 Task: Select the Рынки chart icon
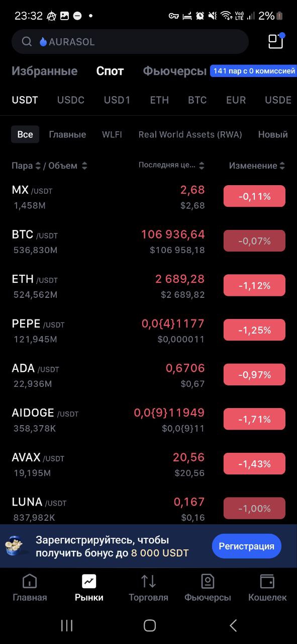click(x=89, y=582)
